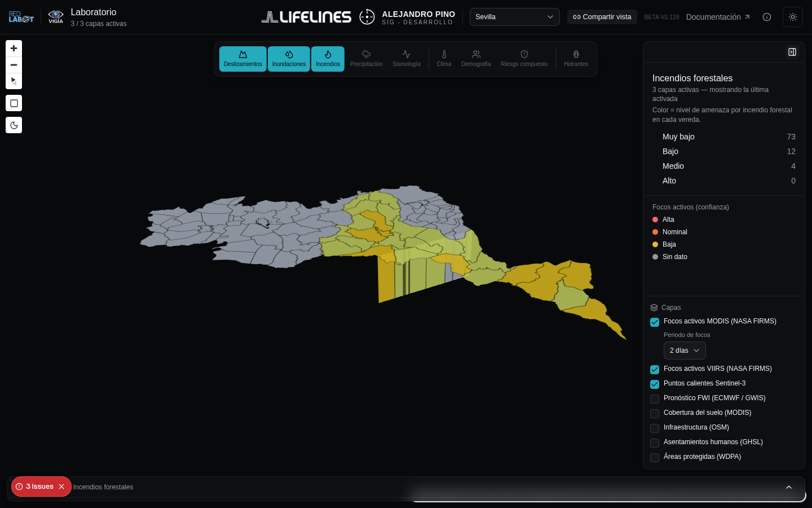
Task: Toggle the Incendios layer tab
Action: click(328, 59)
